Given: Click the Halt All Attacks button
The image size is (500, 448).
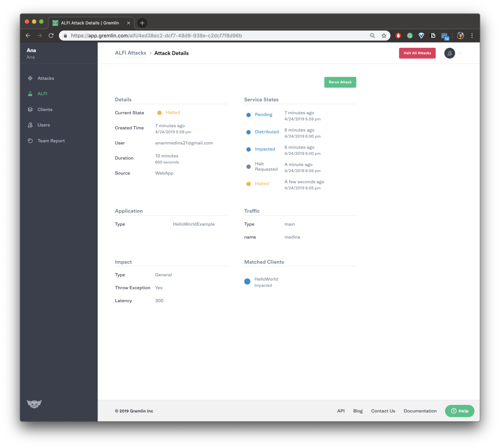Looking at the screenshot, I should tap(417, 53).
